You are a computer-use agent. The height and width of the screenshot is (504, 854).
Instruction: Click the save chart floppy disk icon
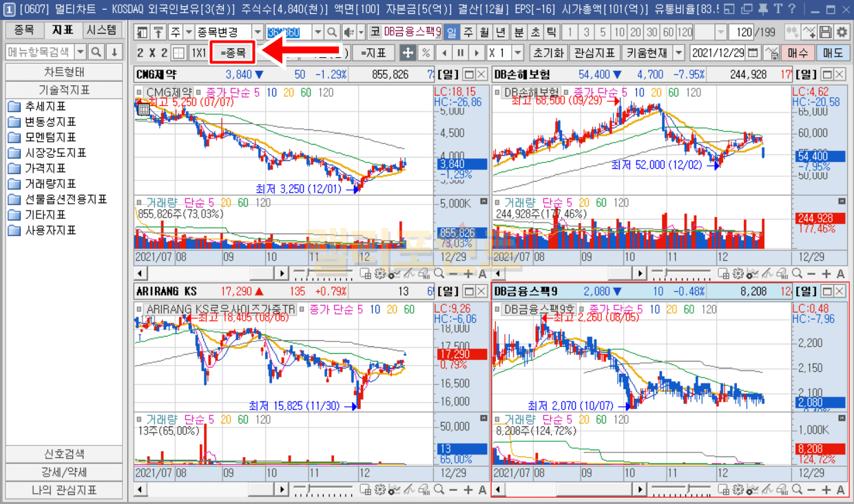click(x=825, y=32)
